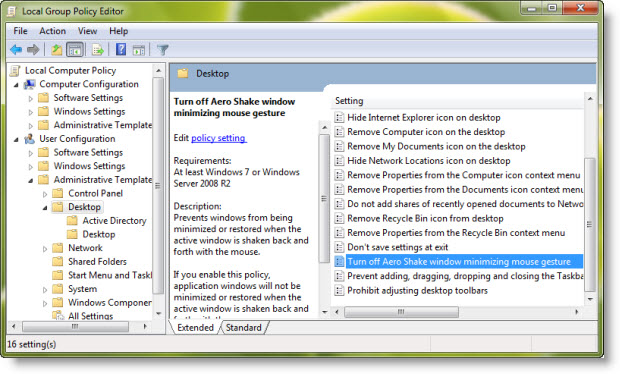Open the File menu
Image resolution: width=620 pixels, height=374 pixels.
[x=20, y=31]
